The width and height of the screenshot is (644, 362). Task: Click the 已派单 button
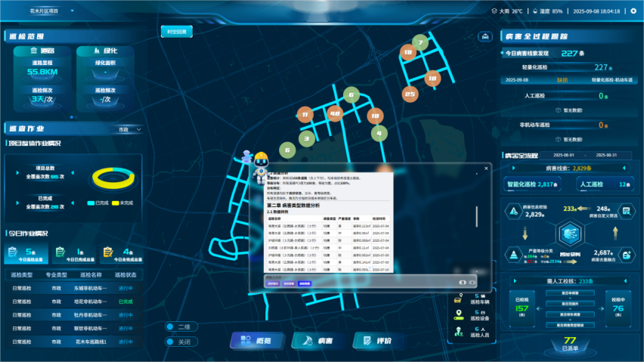[x=570, y=344]
